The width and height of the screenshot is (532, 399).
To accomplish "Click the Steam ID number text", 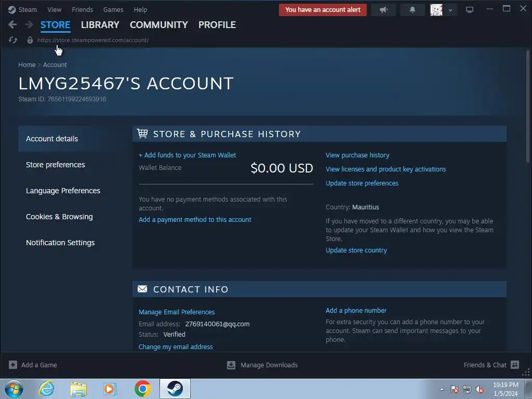I will (77, 99).
